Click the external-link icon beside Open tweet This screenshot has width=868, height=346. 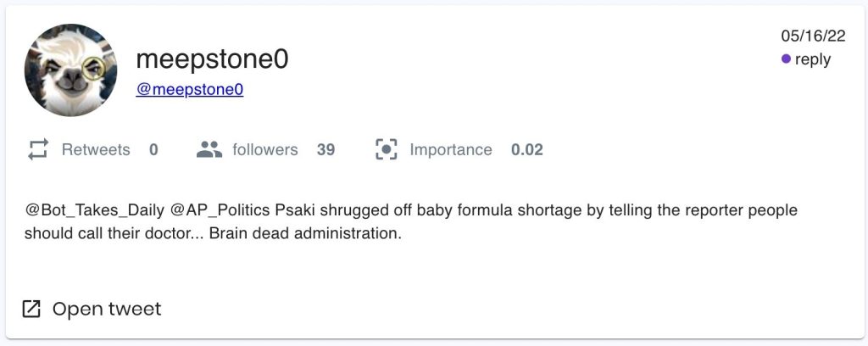[31, 310]
